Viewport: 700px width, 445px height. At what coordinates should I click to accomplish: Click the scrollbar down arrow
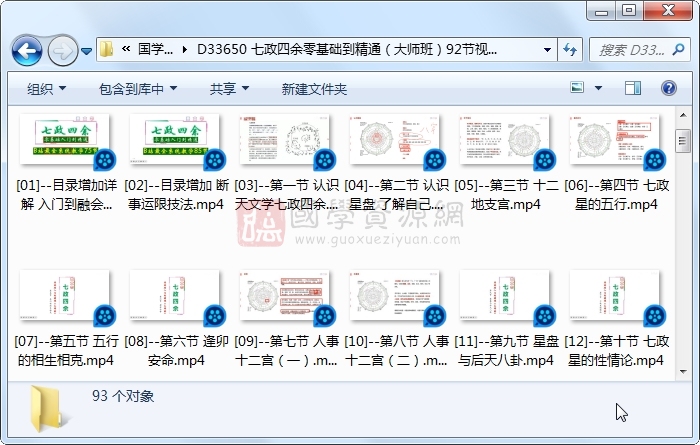pos(683,371)
